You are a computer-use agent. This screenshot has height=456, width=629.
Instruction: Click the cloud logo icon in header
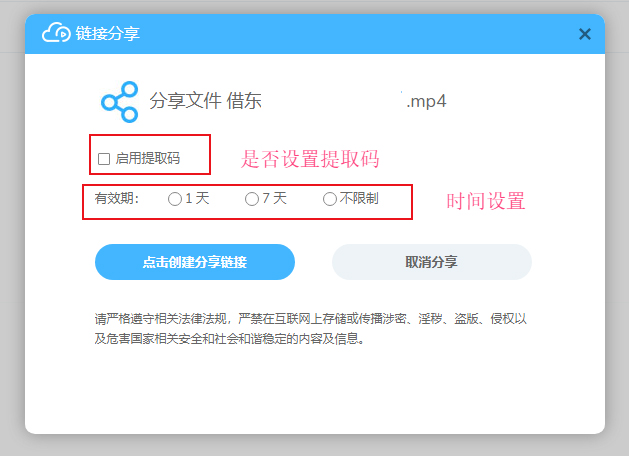click(x=56, y=33)
